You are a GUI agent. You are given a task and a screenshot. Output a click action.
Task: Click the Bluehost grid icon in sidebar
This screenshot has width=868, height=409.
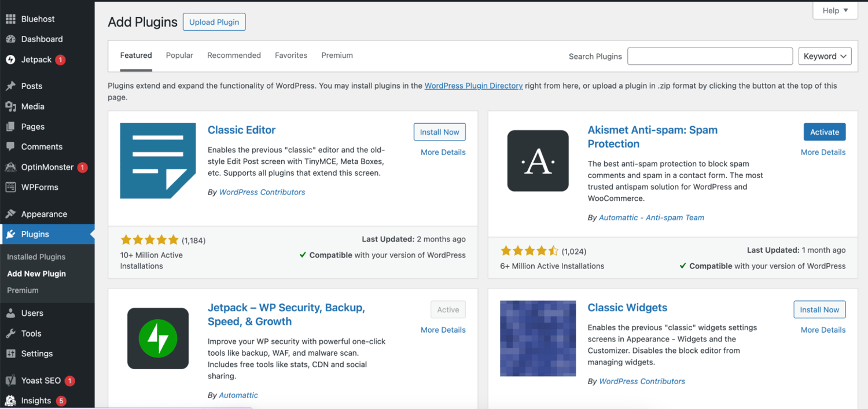click(10, 19)
